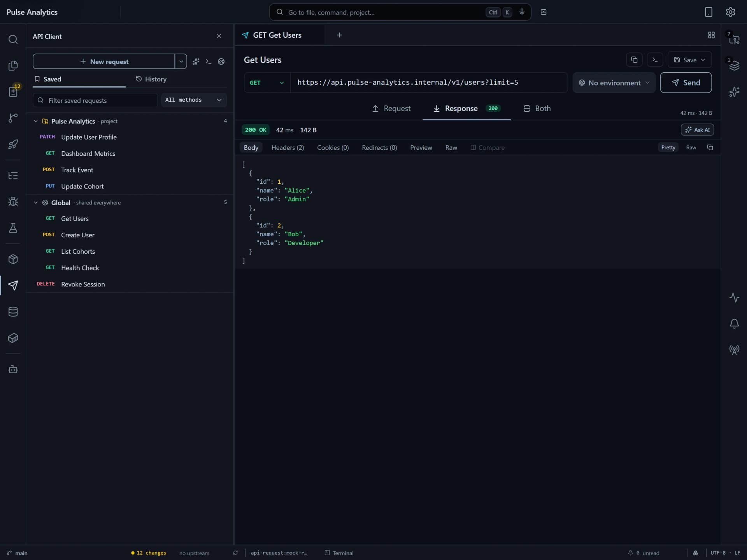747x560 pixels.
Task: Open the GET Health Check request
Action: (x=130, y=268)
